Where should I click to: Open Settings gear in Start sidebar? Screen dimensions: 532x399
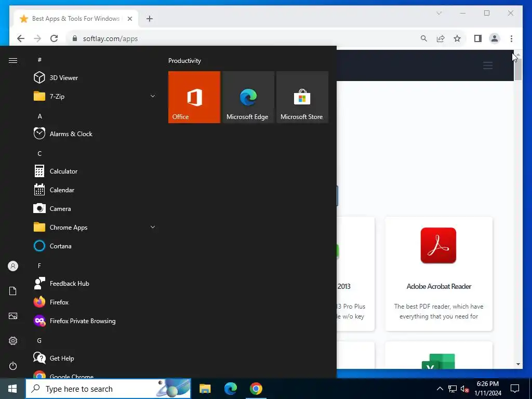tap(13, 341)
